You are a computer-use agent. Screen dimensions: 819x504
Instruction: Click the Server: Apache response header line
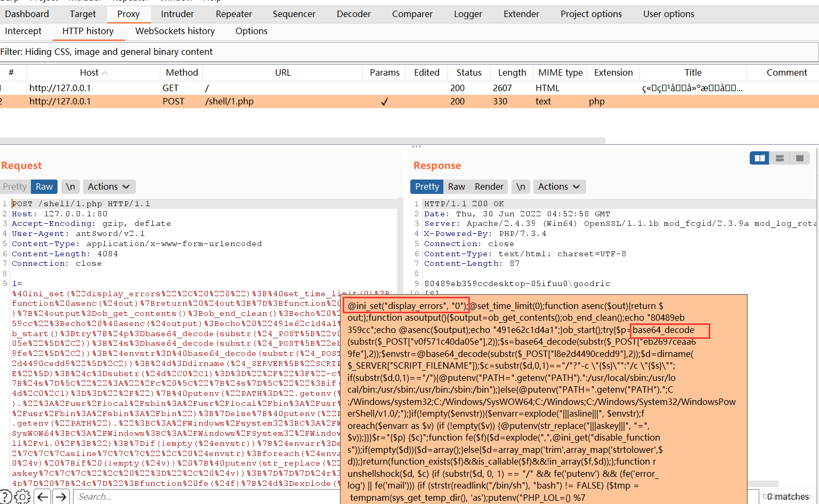(620, 223)
